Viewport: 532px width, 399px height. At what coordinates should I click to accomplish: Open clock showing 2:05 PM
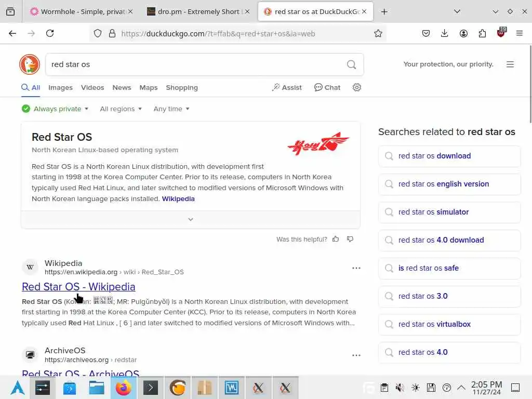pyautogui.click(x=486, y=388)
